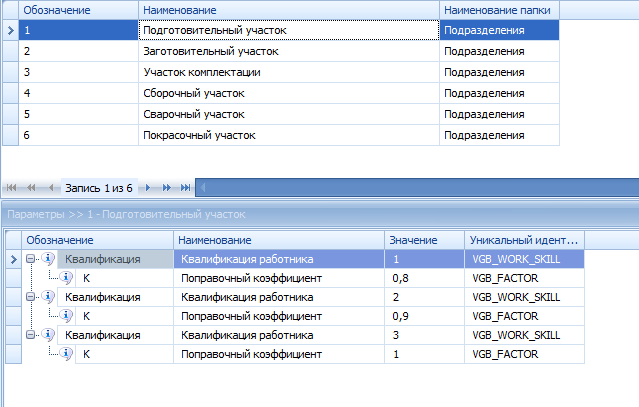Click row indicator of Покрасочный участок

coord(9,135)
